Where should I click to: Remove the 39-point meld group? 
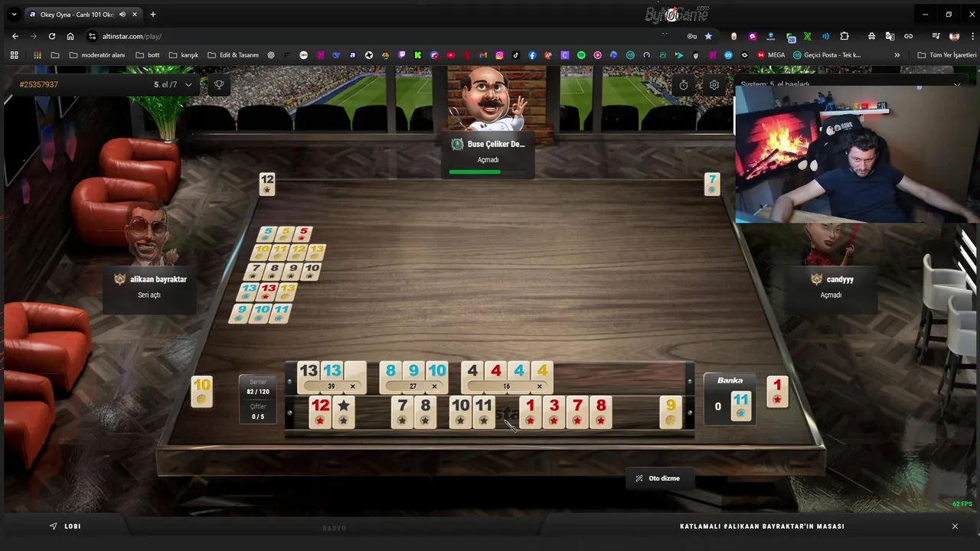(352, 386)
